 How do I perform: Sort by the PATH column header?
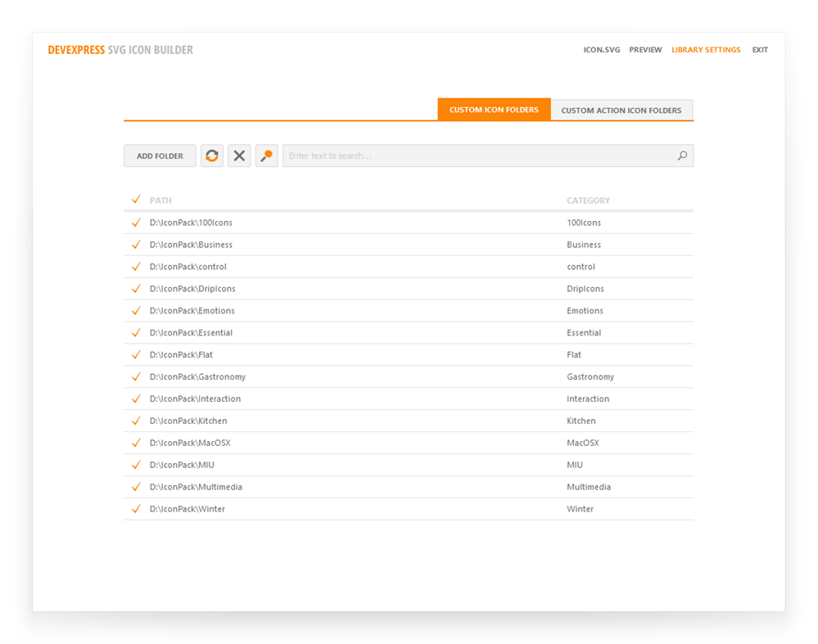point(160,200)
